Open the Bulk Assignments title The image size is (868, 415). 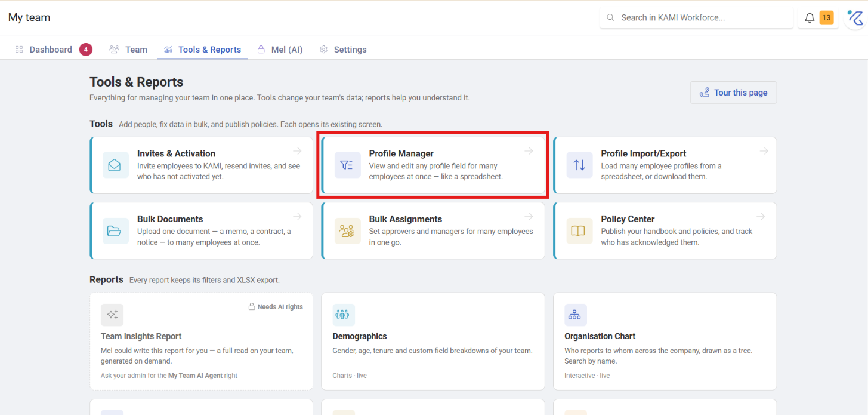406,219
